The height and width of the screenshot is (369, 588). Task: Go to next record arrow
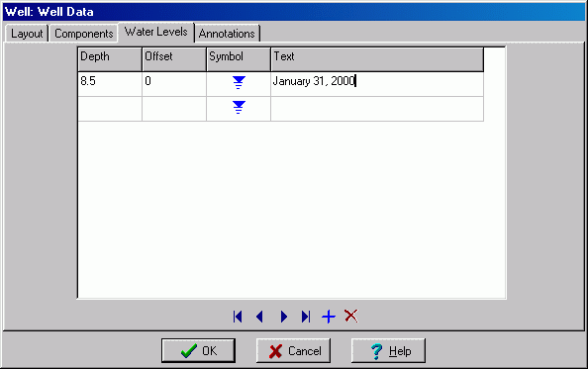(x=284, y=317)
